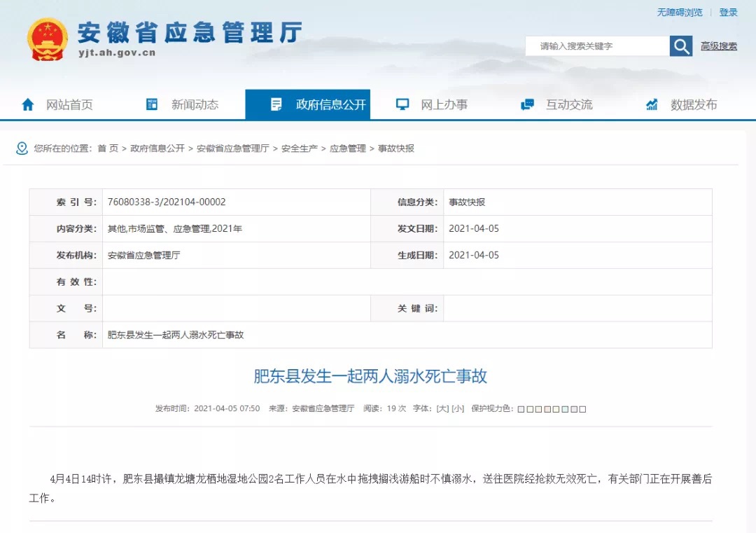756x533 pixels.
Task: Click 安全生产 in the breadcrumb
Action: coord(300,148)
